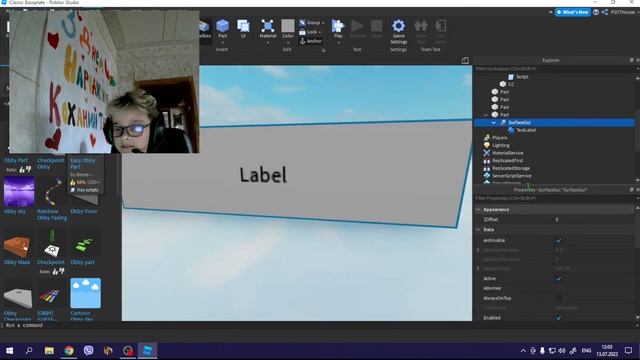
Task: Select the Label text on the part
Action: pos(263,175)
